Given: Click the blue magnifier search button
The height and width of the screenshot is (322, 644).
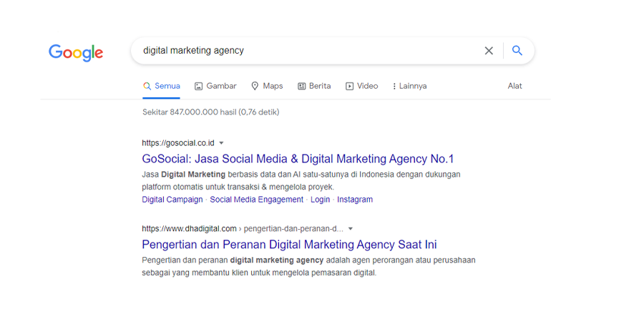Looking at the screenshot, I should pyautogui.click(x=517, y=51).
